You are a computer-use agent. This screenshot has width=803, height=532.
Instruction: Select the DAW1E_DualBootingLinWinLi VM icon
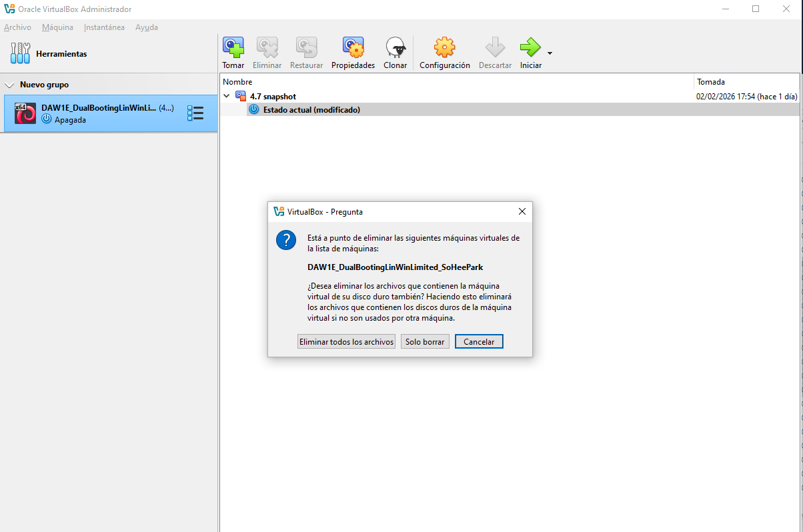pyautogui.click(x=25, y=113)
